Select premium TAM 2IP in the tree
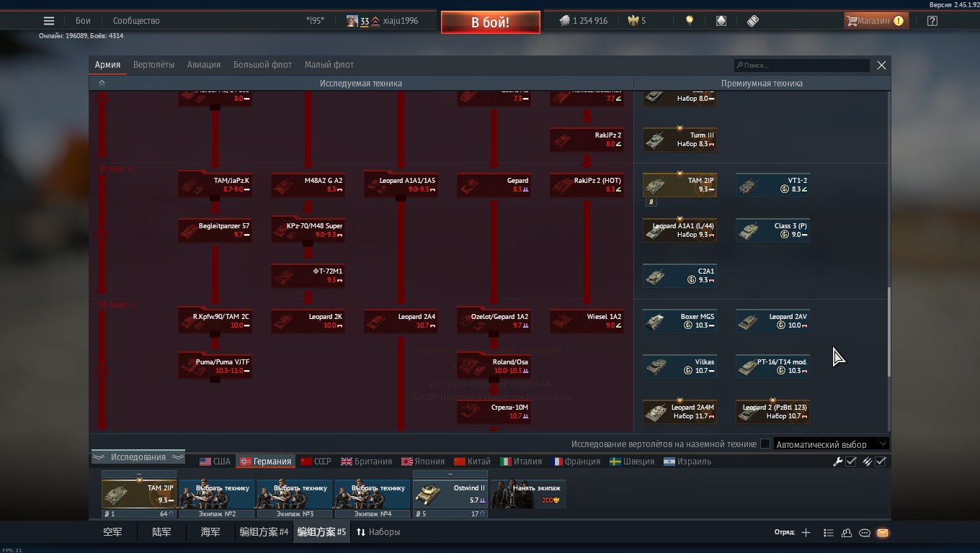The height and width of the screenshot is (553, 980). tap(680, 184)
